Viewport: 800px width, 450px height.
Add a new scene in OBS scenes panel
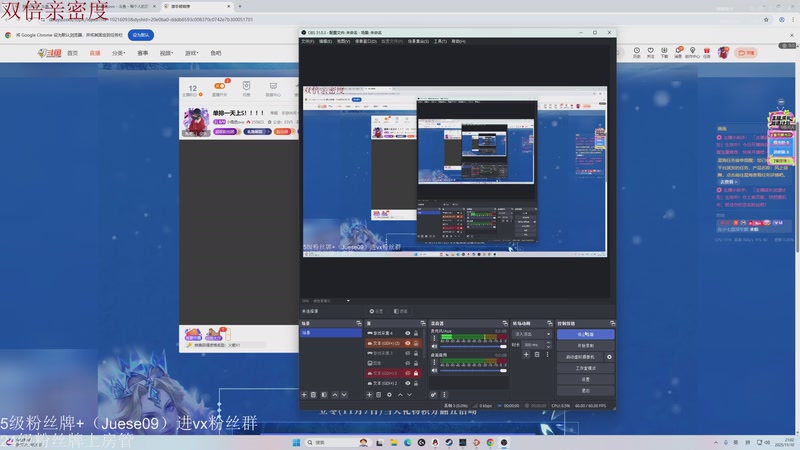(x=304, y=394)
